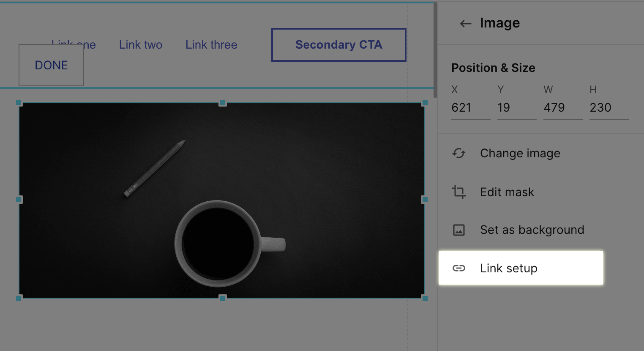Click the Position & Size heading
This screenshot has width=644, height=351.
[493, 68]
